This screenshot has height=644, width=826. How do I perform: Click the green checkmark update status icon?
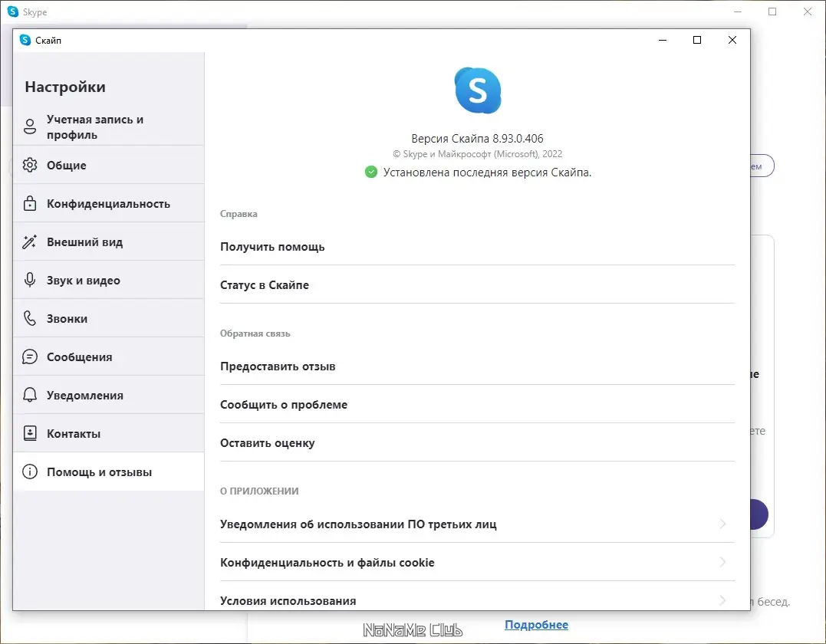click(371, 172)
